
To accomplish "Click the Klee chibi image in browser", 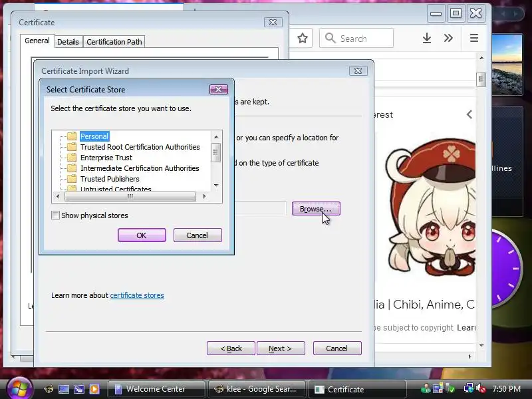I will (431, 207).
